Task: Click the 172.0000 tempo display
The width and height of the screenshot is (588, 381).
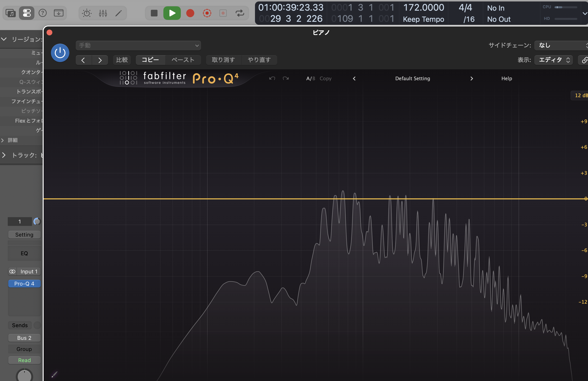Action: point(423,8)
